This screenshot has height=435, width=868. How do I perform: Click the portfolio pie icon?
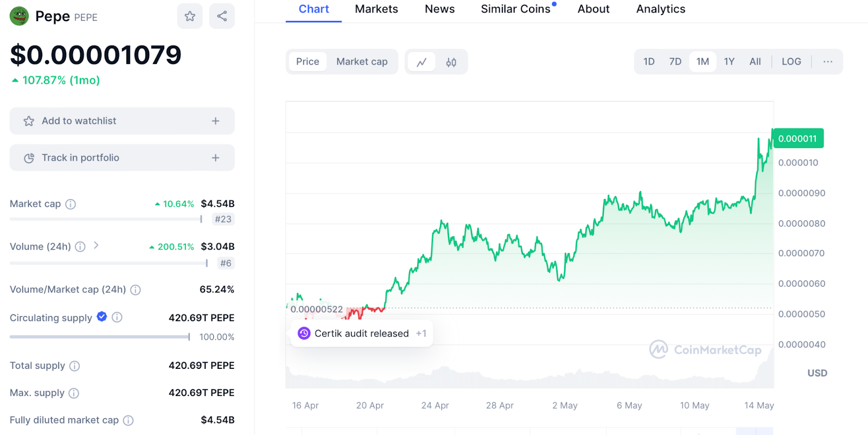pos(29,158)
